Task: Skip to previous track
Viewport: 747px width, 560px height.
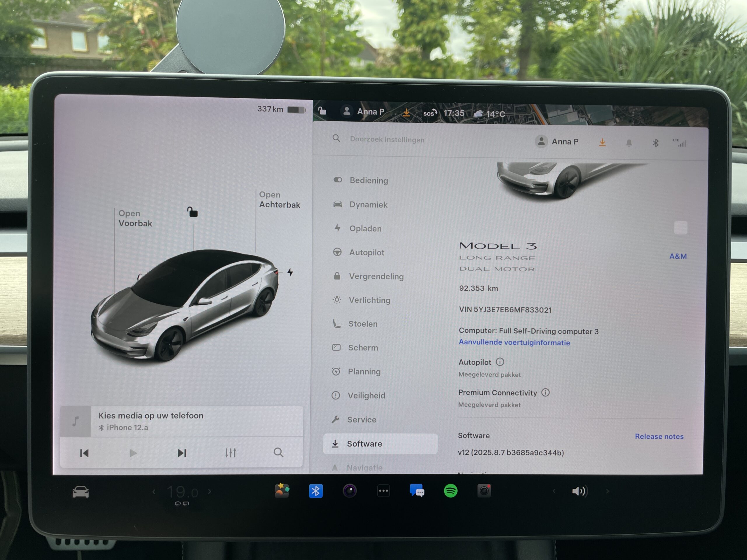Action: tap(84, 453)
